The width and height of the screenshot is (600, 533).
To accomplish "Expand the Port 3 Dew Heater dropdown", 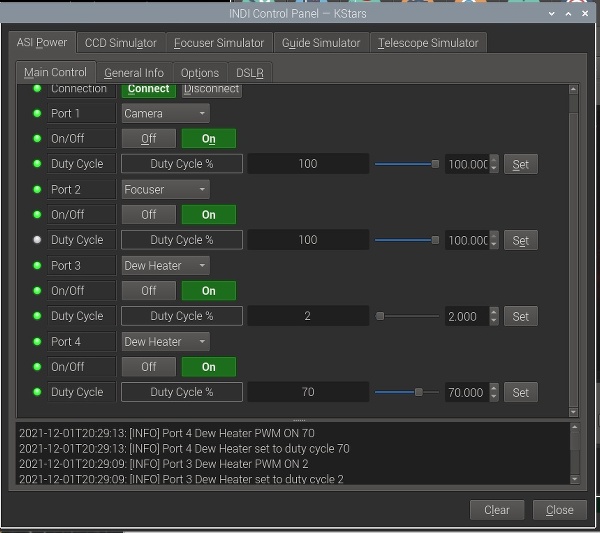I will point(165,265).
